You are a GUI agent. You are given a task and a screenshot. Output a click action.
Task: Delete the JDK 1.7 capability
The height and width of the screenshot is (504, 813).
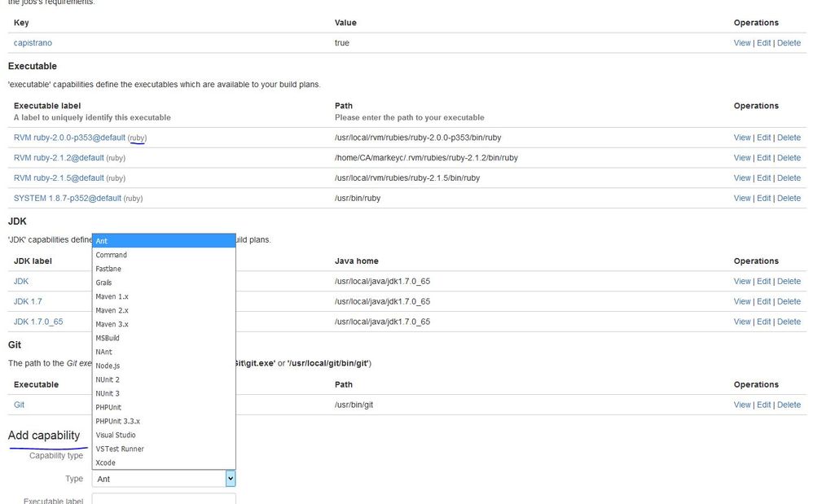pos(789,301)
